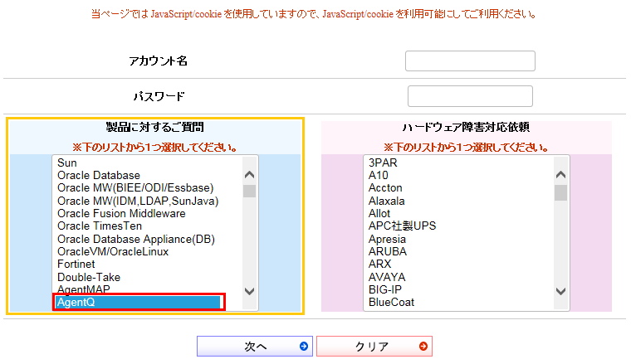This screenshot has width=631, height=364.
Task: Select Oracle Fusion Middleware entry
Action: [121, 213]
